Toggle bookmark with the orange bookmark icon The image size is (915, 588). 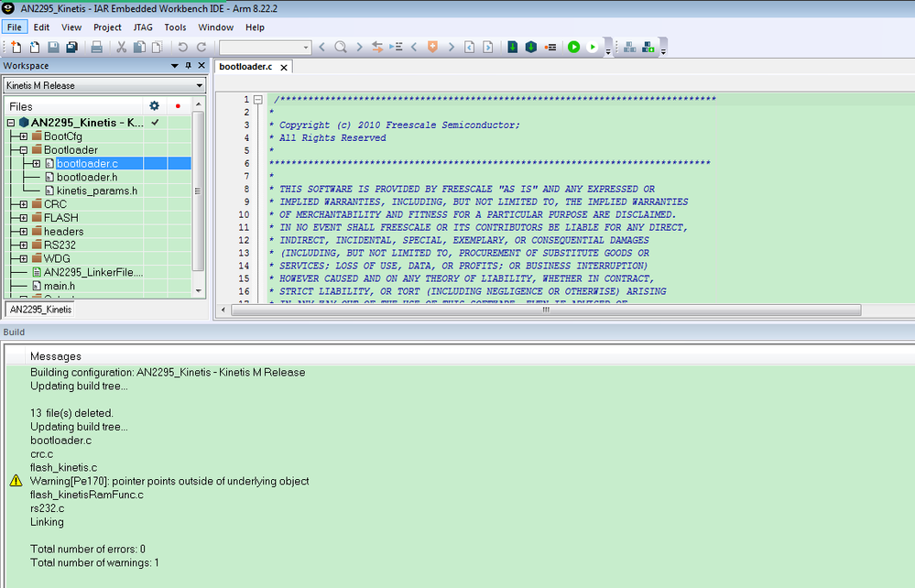pos(432,48)
